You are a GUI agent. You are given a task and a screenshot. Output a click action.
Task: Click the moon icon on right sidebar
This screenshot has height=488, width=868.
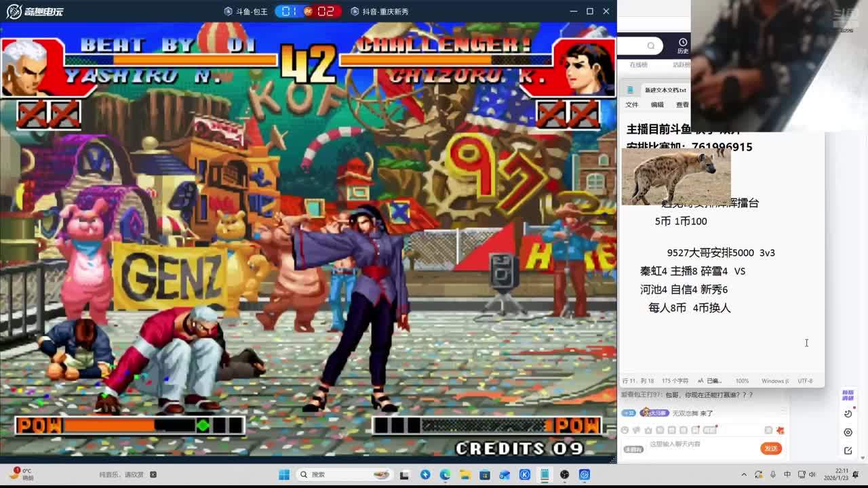point(848,413)
